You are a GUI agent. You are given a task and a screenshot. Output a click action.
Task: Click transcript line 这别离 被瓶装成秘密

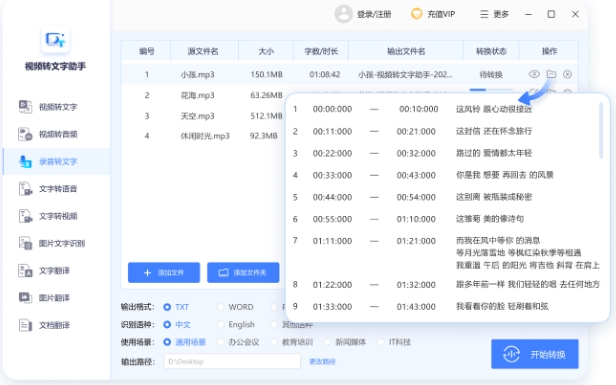494,197
